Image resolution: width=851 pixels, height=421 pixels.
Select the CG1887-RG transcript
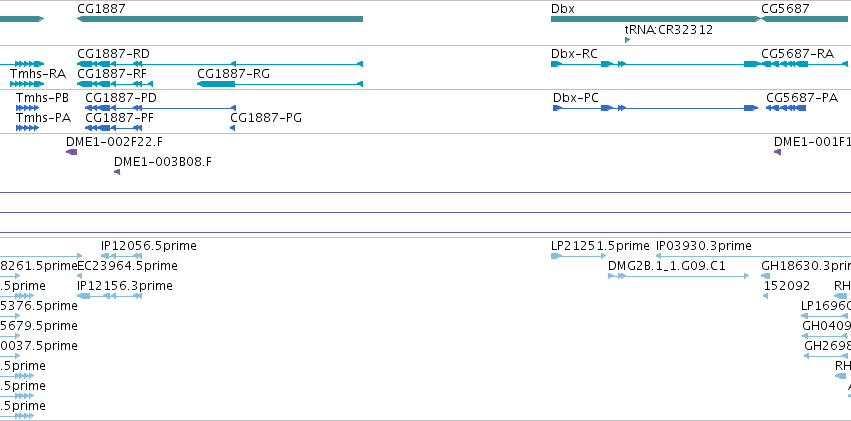pos(280,84)
